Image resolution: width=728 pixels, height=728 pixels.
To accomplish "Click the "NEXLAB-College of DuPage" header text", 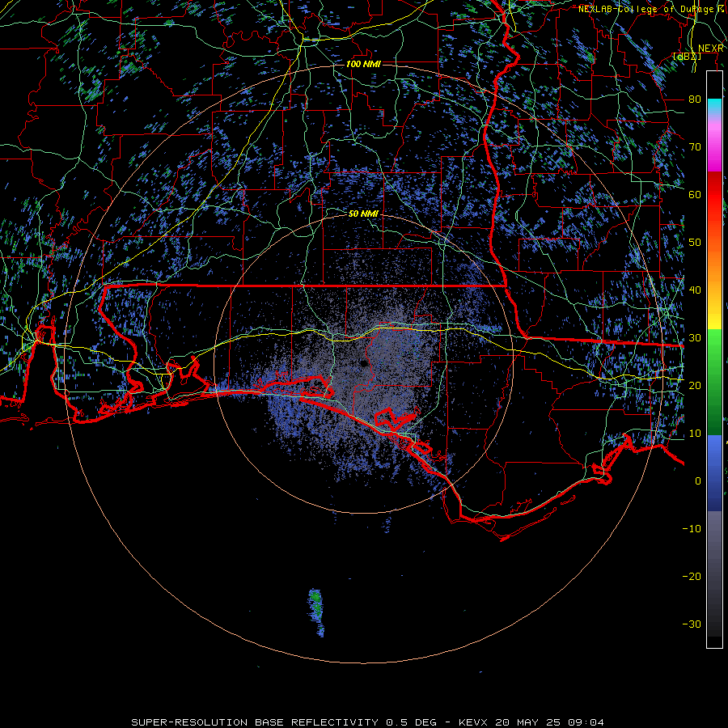I will pos(645,9).
